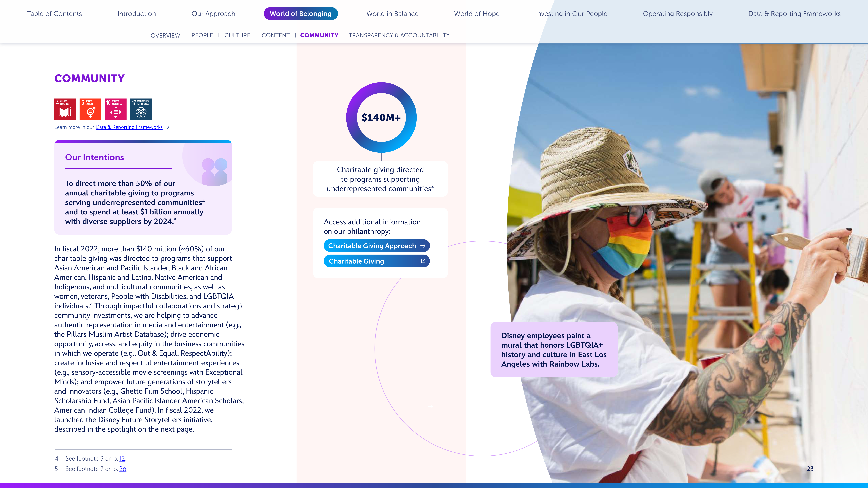
Task: Open TRANSPARENCY & ACCOUNTABILITY sub-section
Action: [399, 35]
